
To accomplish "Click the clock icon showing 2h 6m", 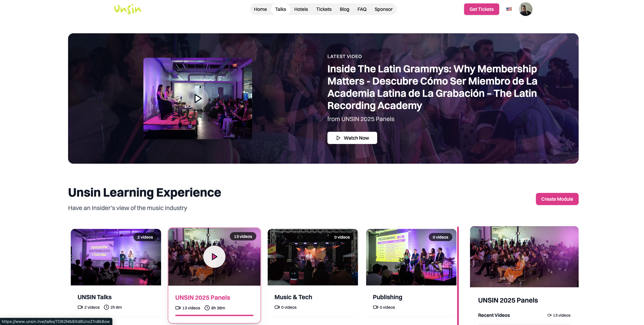I will pyautogui.click(x=106, y=307).
